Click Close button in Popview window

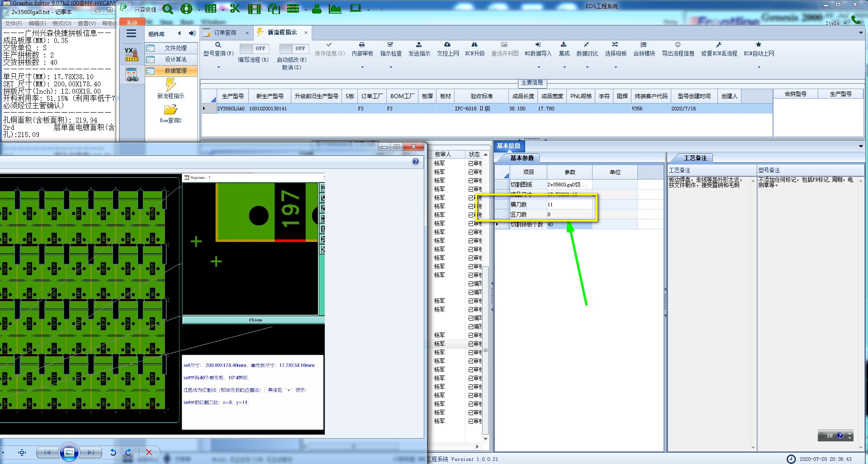pos(255,320)
